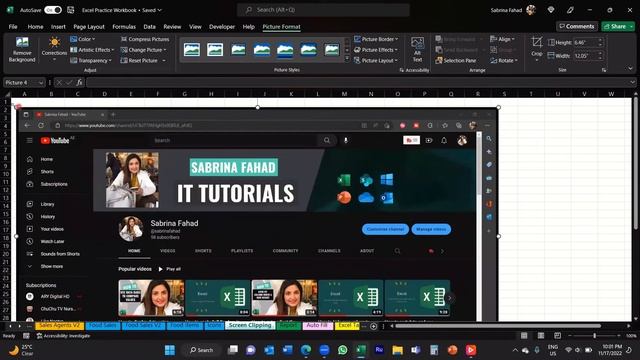Select the Help ribbon tab
The width and height of the screenshot is (640, 360).
pyautogui.click(x=249, y=27)
